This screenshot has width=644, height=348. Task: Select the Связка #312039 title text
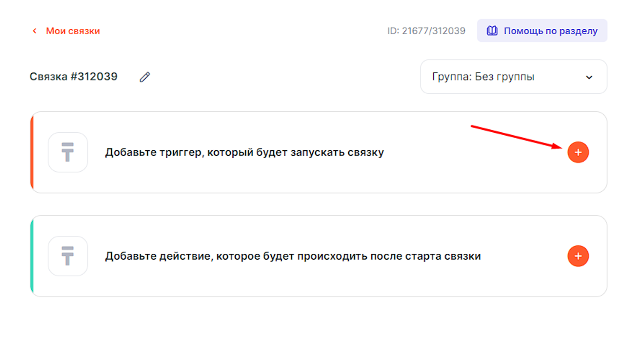[74, 77]
